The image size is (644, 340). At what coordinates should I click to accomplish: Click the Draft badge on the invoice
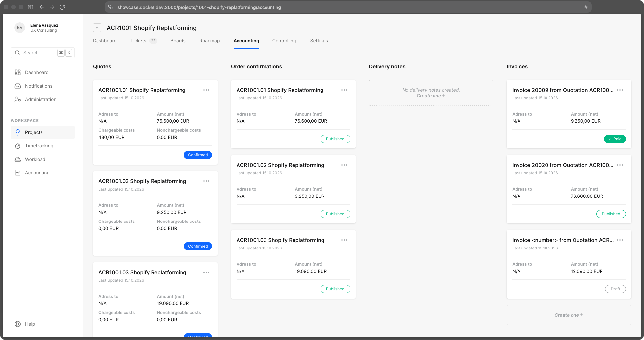click(x=615, y=289)
